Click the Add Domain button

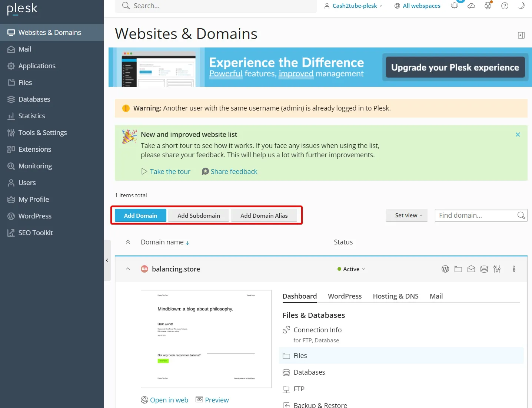click(140, 215)
